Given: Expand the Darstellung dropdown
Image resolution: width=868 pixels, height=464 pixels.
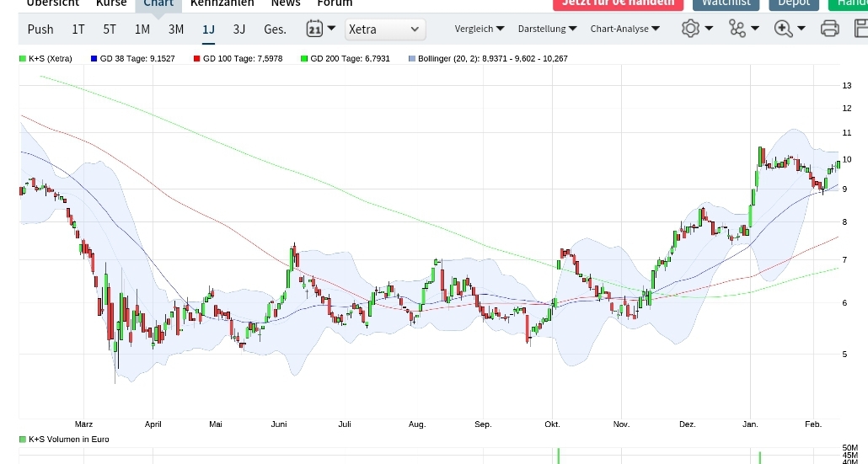Looking at the screenshot, I should pos(547,28).
